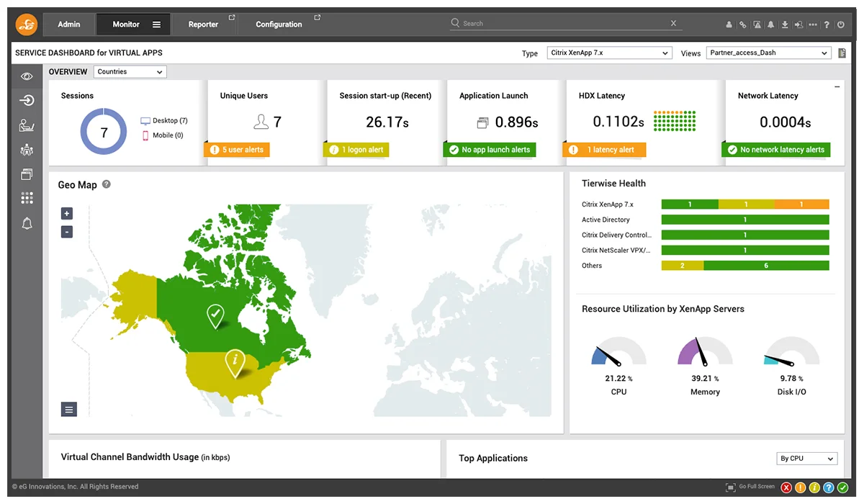Click the document icon beside Views dropdown
This screenshot has height=504, width=864.
point(842,53)
